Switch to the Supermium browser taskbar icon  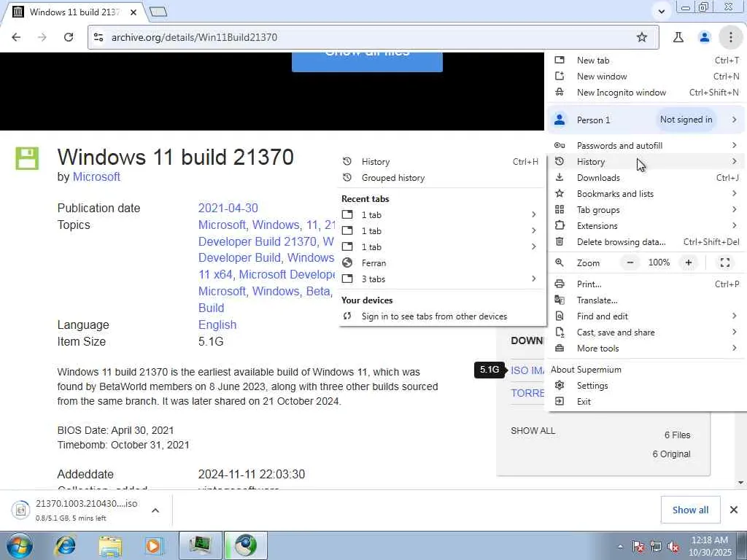tap(246, 545)
